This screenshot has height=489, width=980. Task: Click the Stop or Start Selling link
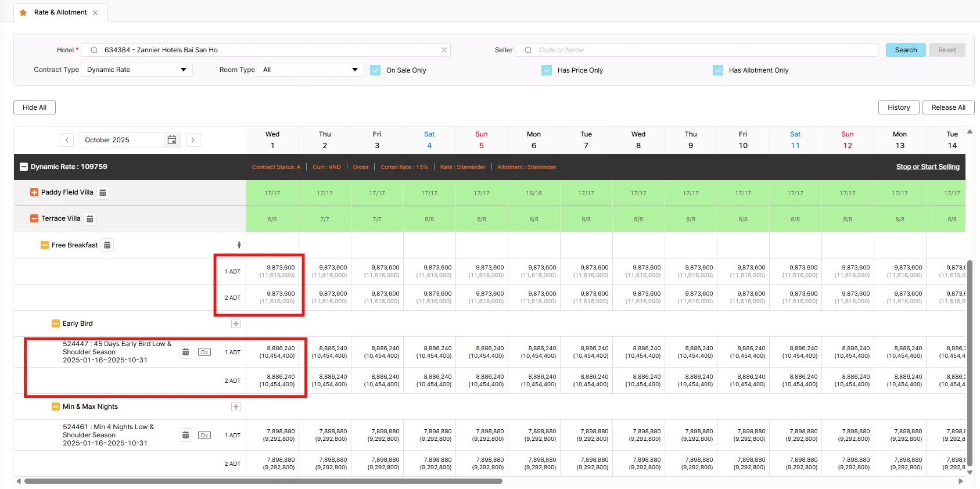[x=927, y=167]
